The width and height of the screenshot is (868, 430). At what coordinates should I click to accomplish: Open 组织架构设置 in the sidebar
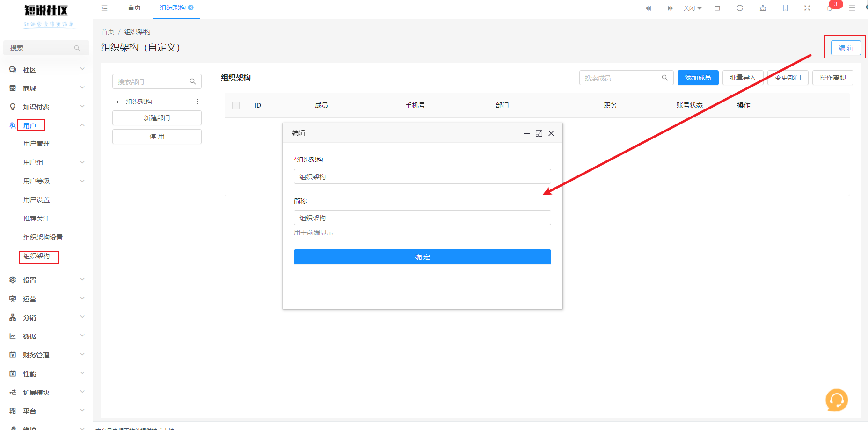(43, 237)
